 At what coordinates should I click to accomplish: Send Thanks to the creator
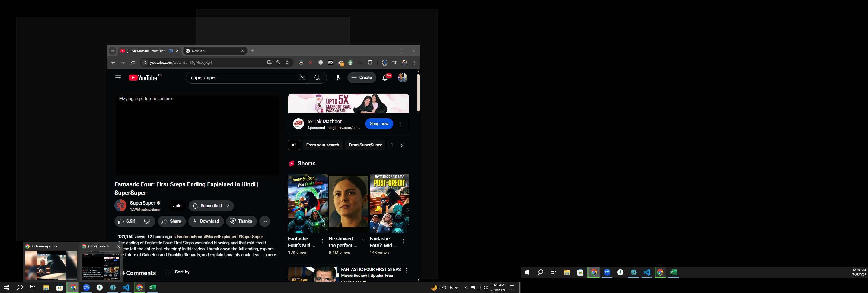click(241, 221)
